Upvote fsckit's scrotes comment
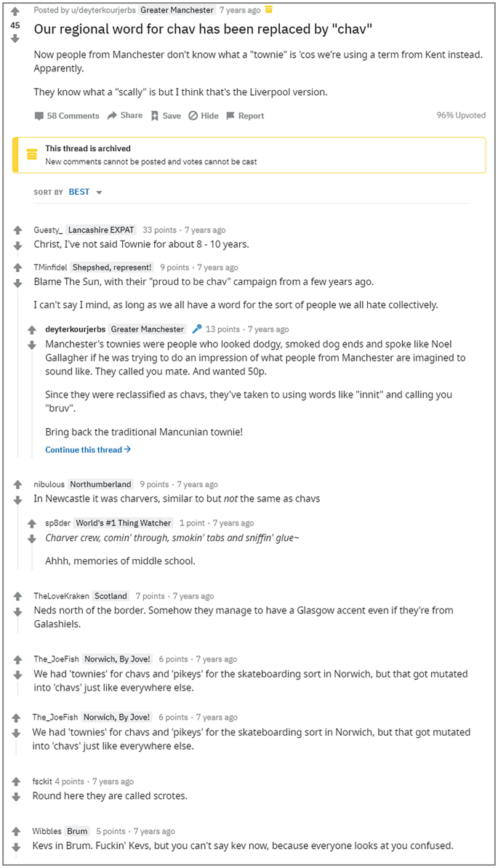Image resolution: width=498 pixels, height=868 pixels. click(16, 781)
